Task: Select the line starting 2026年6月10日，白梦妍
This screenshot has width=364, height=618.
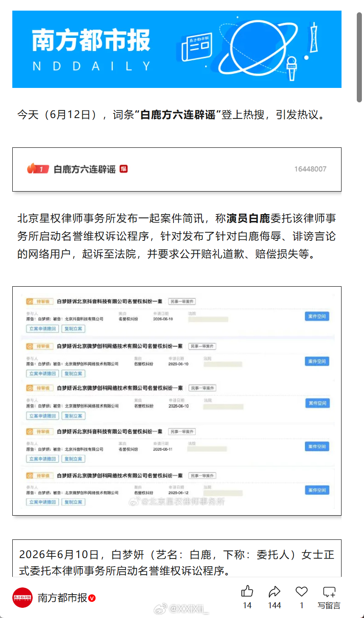Action: [177, 555]
